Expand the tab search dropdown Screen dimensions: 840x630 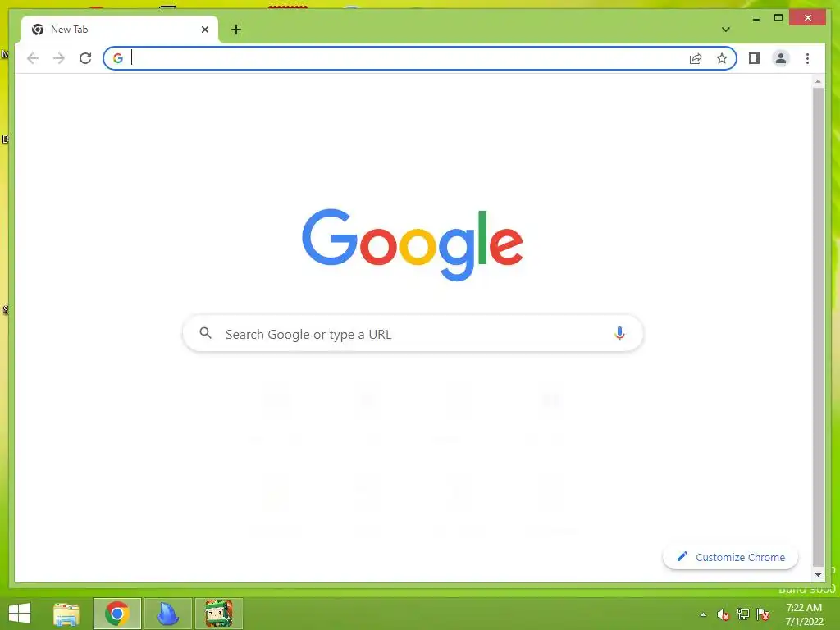tap(725, 30)
